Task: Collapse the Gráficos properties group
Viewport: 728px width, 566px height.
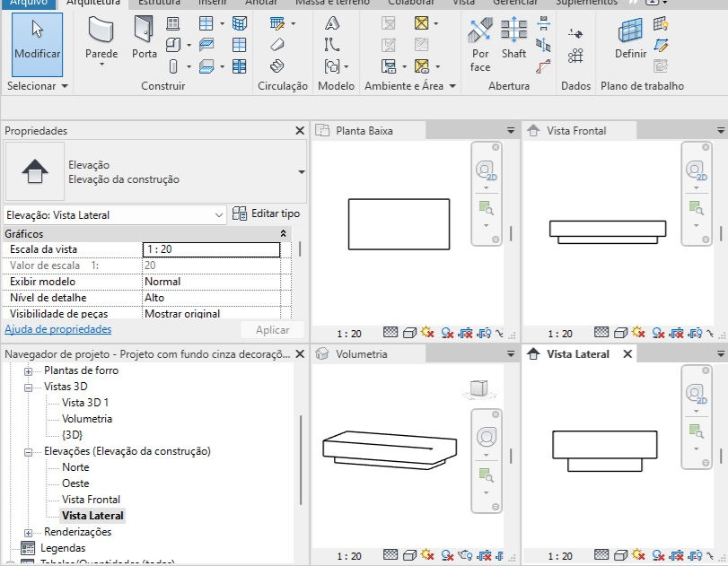Action: (283, 233)
